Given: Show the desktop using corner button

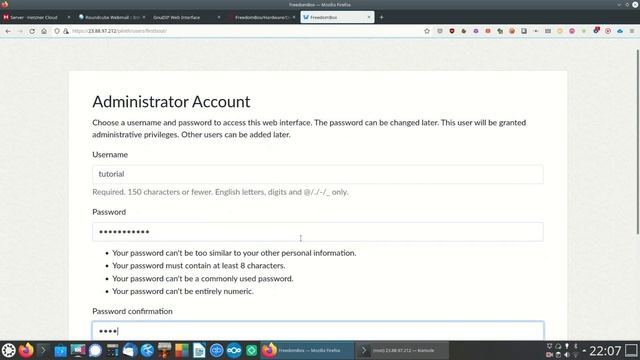Looking at the screenshot, I should click(631, 351).
